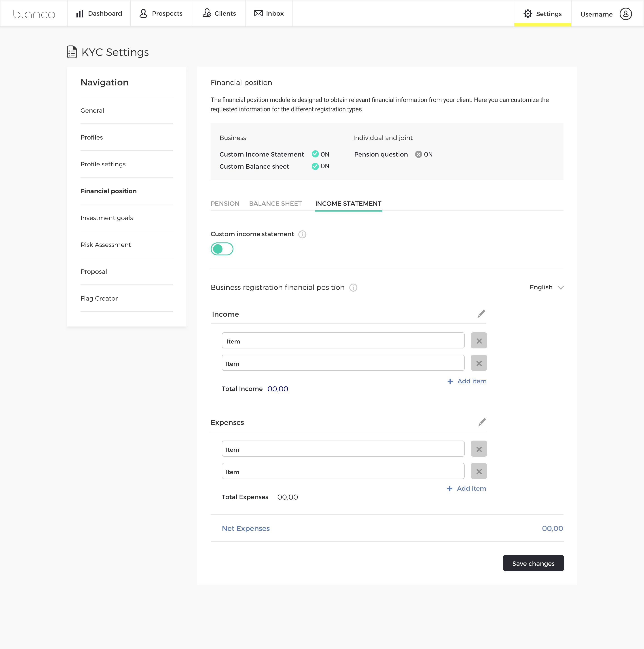
Task: Click Add item under Expenses
Action: pyautogui.click(x=466, y=488)
